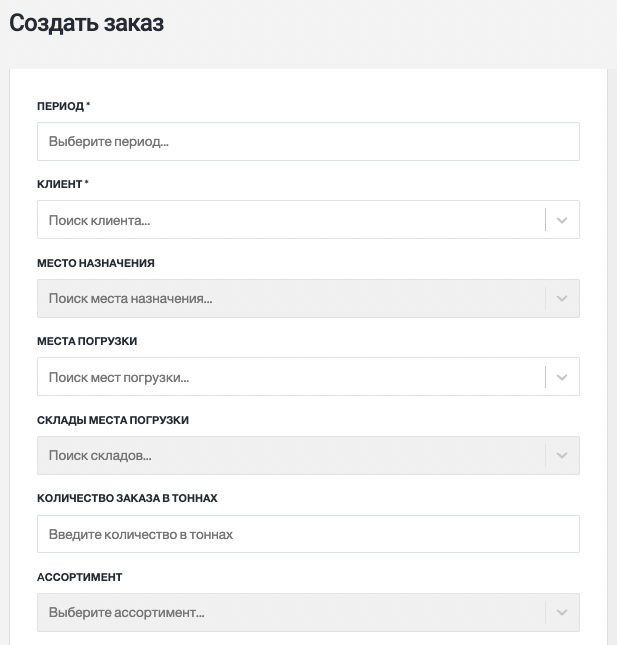Expand the Склады места погрузки chevron
617x645 pixels.
pyautogui.click(x=562, y=455)
